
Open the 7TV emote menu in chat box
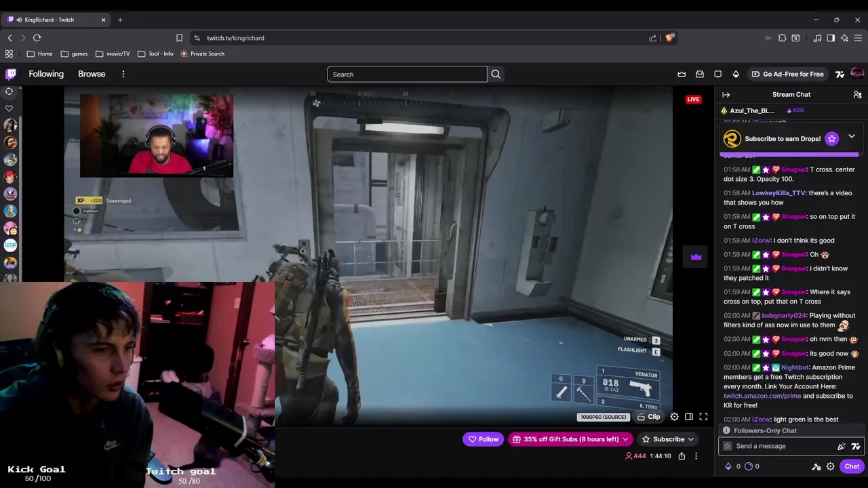pos(856,446)
